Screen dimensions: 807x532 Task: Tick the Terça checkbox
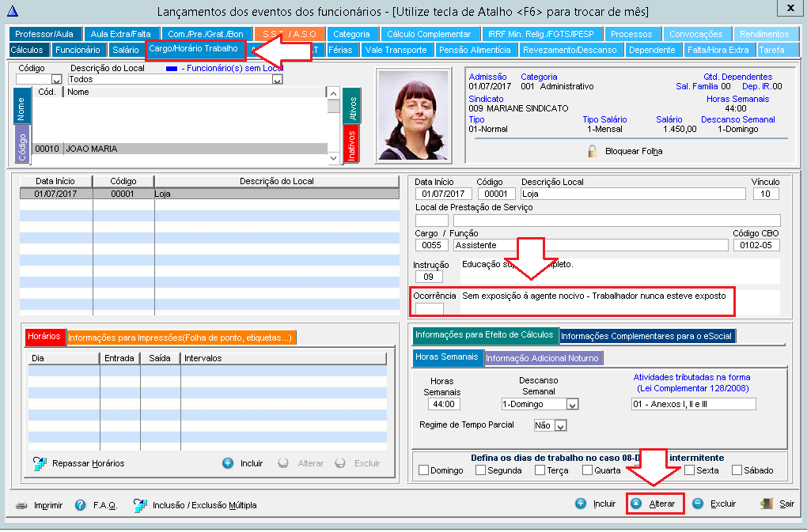(540, 470)
